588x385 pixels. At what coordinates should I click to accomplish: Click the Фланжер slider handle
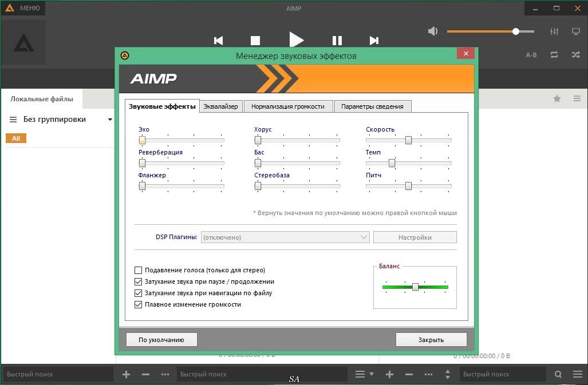142,186
